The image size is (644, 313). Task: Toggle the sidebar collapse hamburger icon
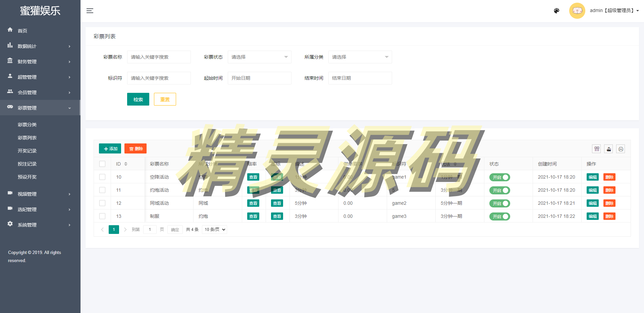pos(90,11)
